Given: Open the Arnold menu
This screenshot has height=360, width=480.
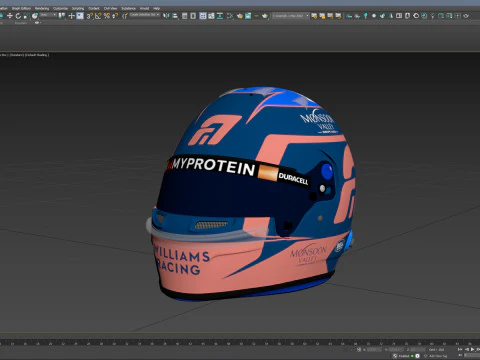Looking at the screenshot, I should 144,8.
